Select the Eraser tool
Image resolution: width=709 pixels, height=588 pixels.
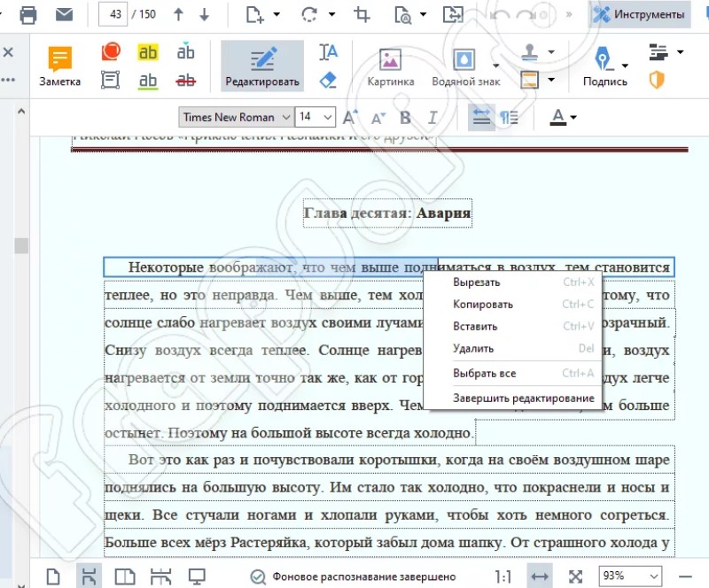click(328, 81)
